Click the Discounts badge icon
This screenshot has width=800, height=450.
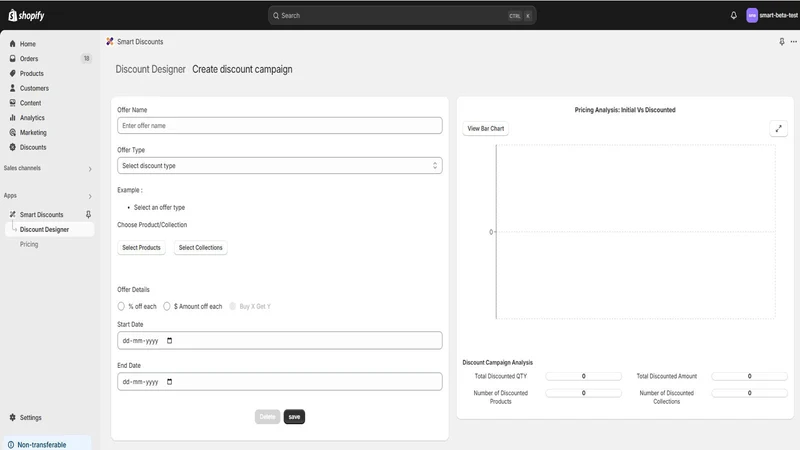13,147
